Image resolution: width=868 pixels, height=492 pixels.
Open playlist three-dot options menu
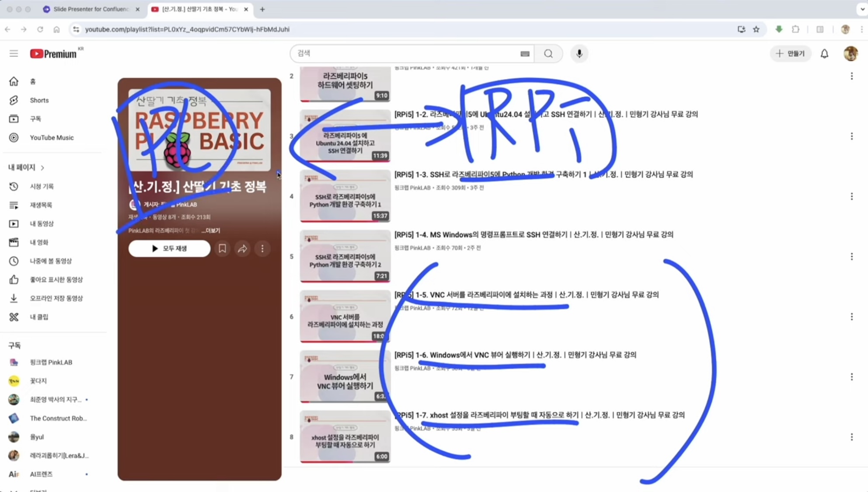tap(262, 248)
